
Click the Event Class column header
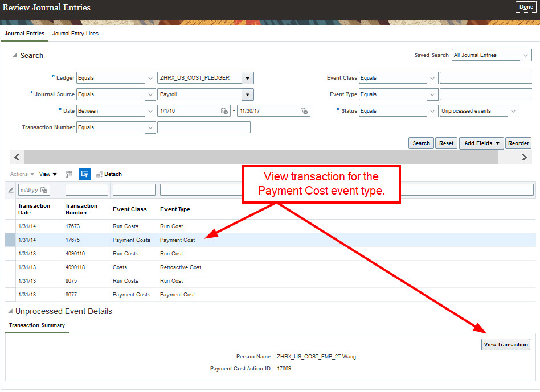130,209
